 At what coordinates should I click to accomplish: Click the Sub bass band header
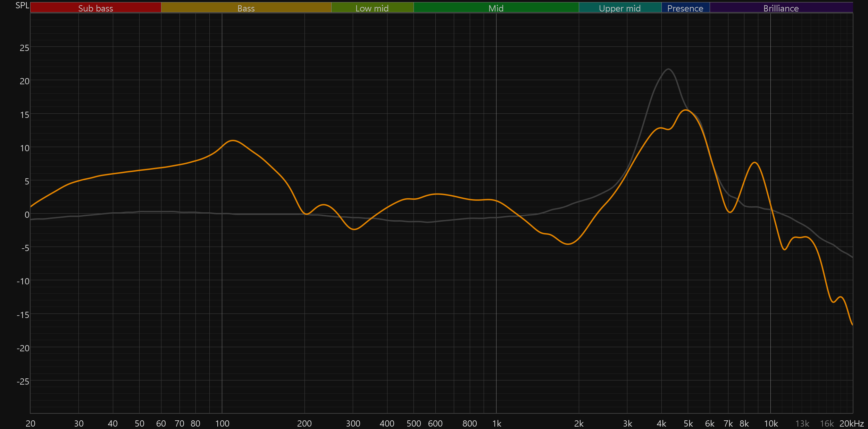tap(95, 8)
